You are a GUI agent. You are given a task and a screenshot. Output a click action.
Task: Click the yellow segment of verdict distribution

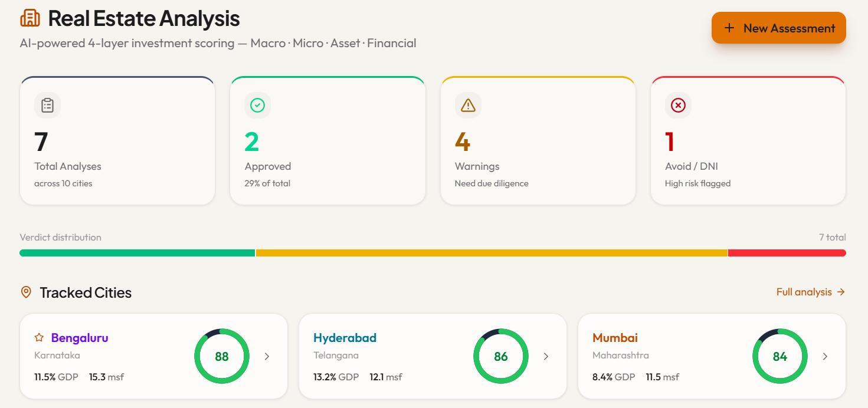point(492,253)
